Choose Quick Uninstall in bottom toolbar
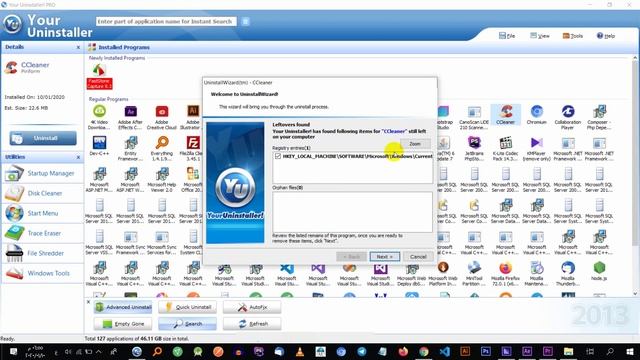The width and height of the screenshot is (640, 360). tap(188, 307)
